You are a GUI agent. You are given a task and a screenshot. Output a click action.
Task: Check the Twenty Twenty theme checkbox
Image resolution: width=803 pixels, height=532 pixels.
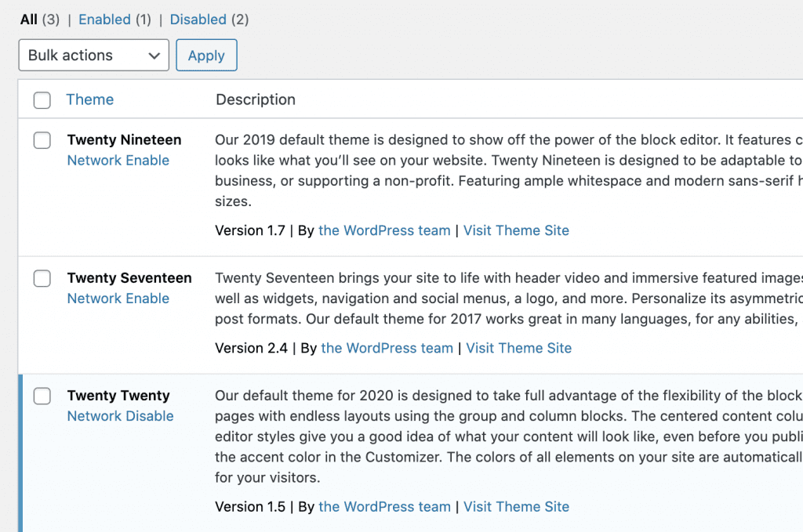click(42, 396)
